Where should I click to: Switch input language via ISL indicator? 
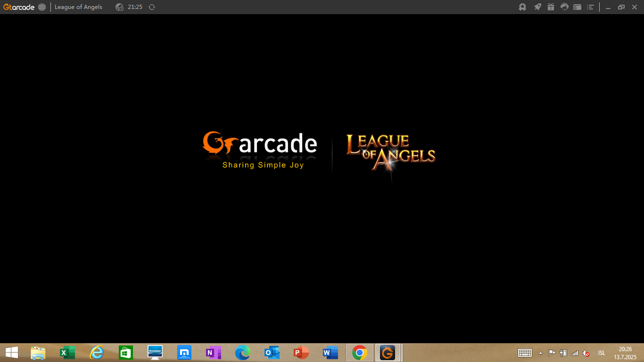tap(602, 353)
